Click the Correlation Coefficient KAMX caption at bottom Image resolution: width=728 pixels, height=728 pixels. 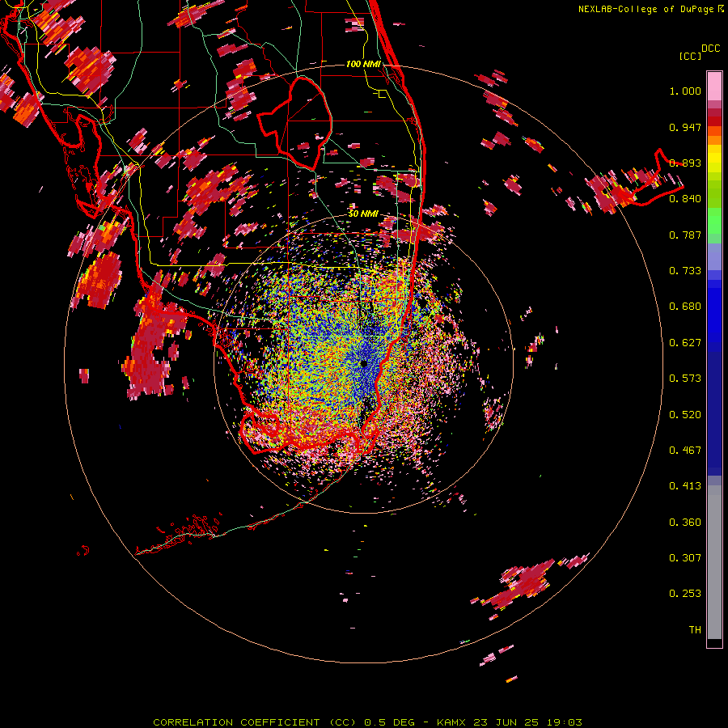[x=367, y=722]
